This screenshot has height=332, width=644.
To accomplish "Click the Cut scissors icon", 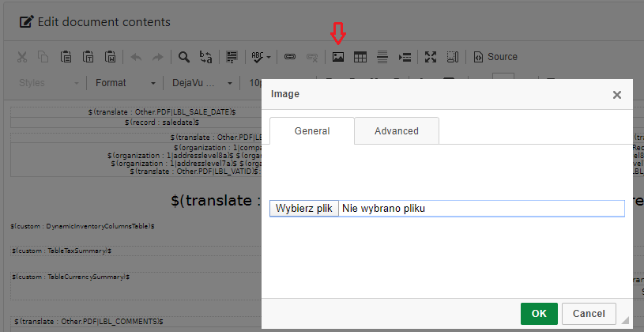I will coord(22,57).
